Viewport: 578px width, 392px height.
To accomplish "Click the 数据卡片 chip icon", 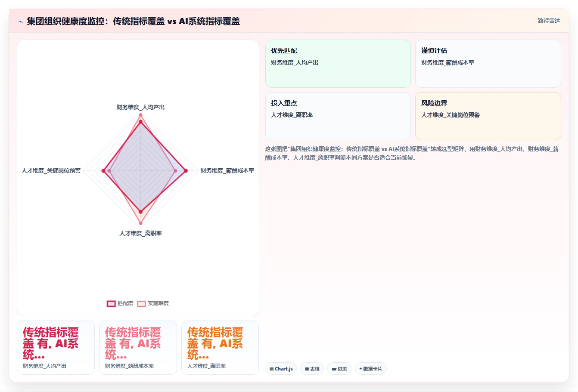I will click(x=360, y=369).
